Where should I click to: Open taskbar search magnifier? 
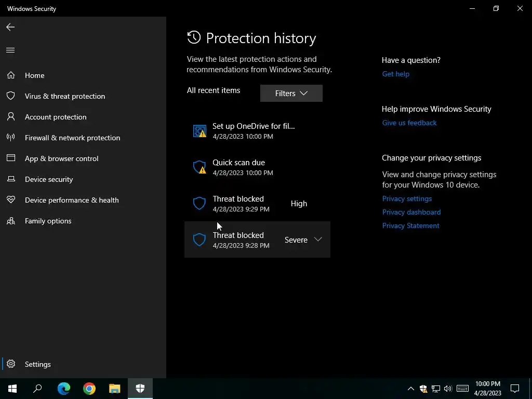(37, 389)
